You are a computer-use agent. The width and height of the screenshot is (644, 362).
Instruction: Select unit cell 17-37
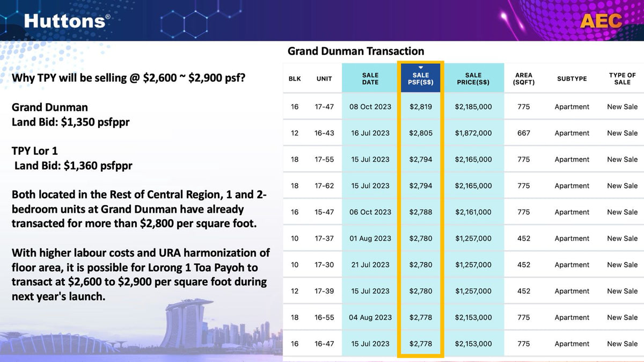(x=324, y=238)
